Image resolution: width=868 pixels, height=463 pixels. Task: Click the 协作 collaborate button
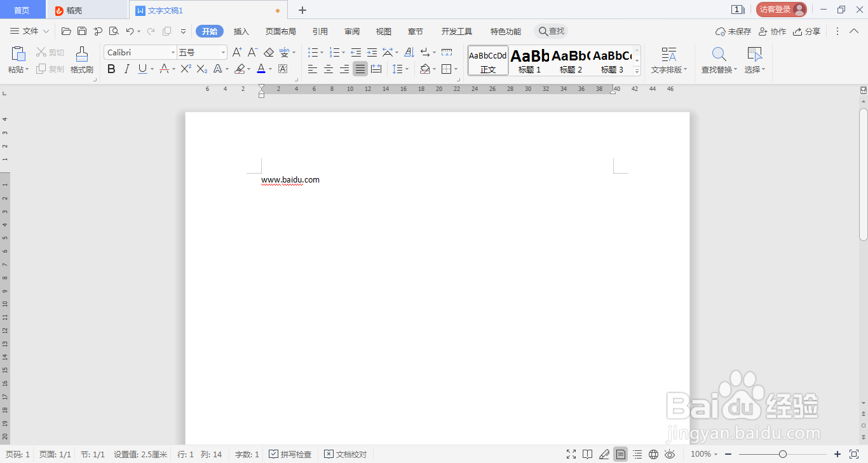point(772,31)
